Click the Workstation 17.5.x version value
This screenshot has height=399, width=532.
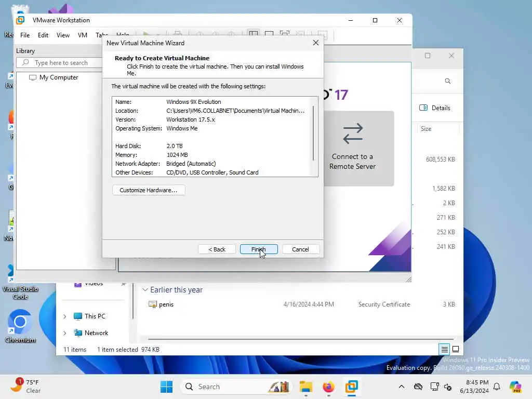click(190, 119)
